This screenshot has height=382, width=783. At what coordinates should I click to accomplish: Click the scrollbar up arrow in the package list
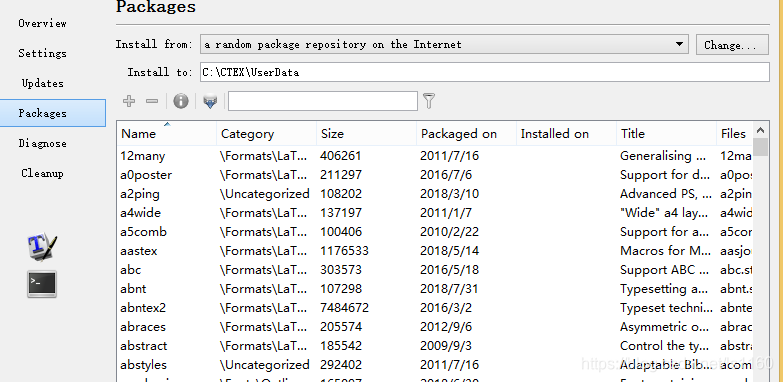(761, 130)
